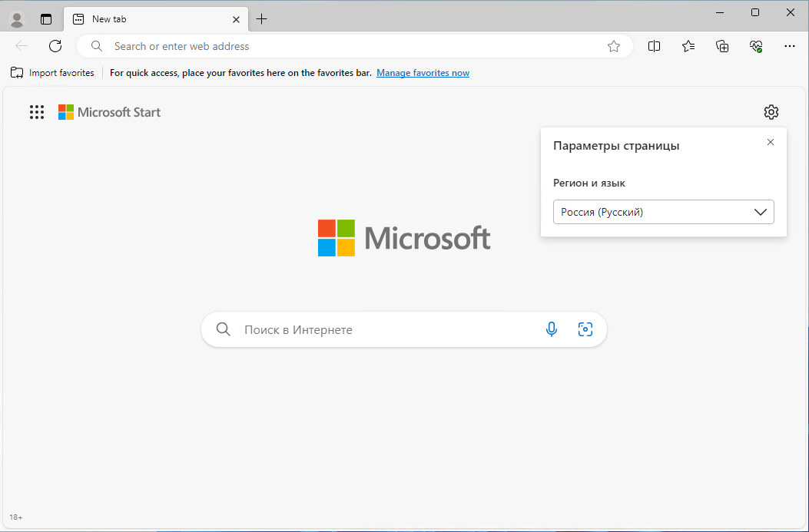Open the profile avatar menu
809x532 pixels.
[17, 20]
